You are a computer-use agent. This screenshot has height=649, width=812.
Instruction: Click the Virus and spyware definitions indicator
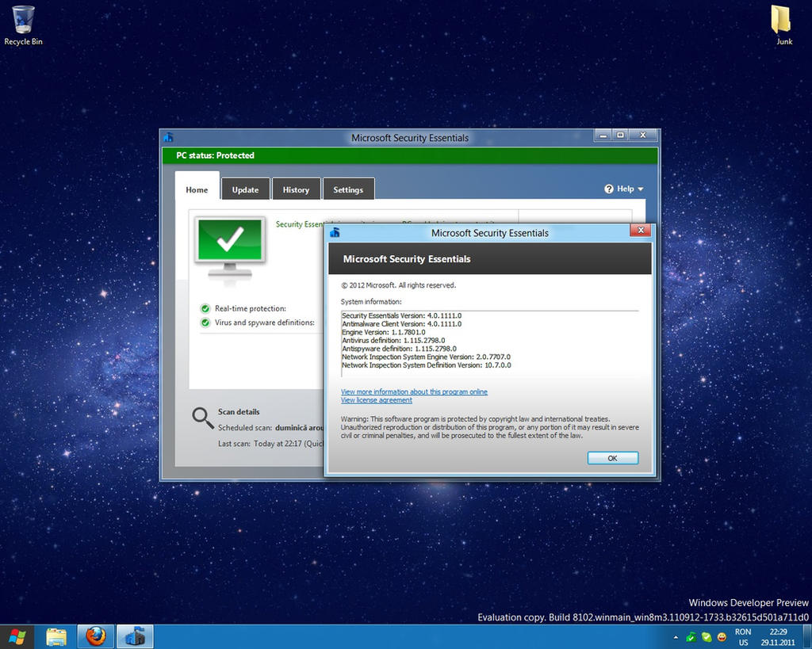(205, 323)
